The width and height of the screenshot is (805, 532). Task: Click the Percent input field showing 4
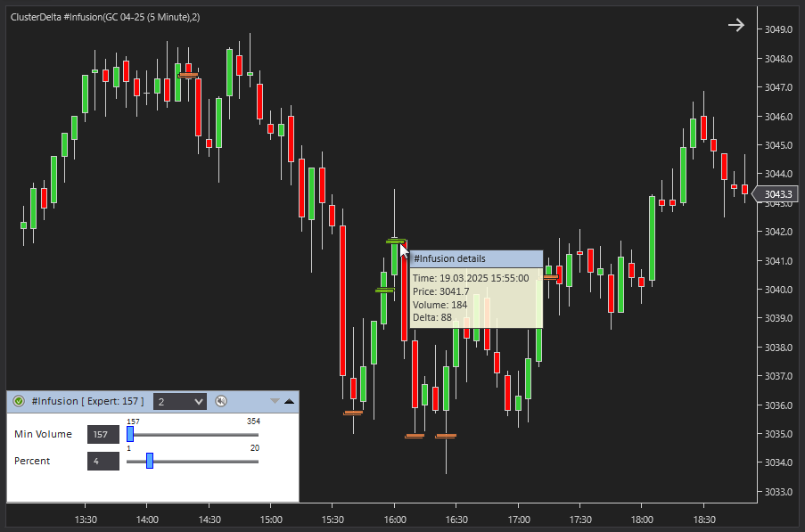103,461
